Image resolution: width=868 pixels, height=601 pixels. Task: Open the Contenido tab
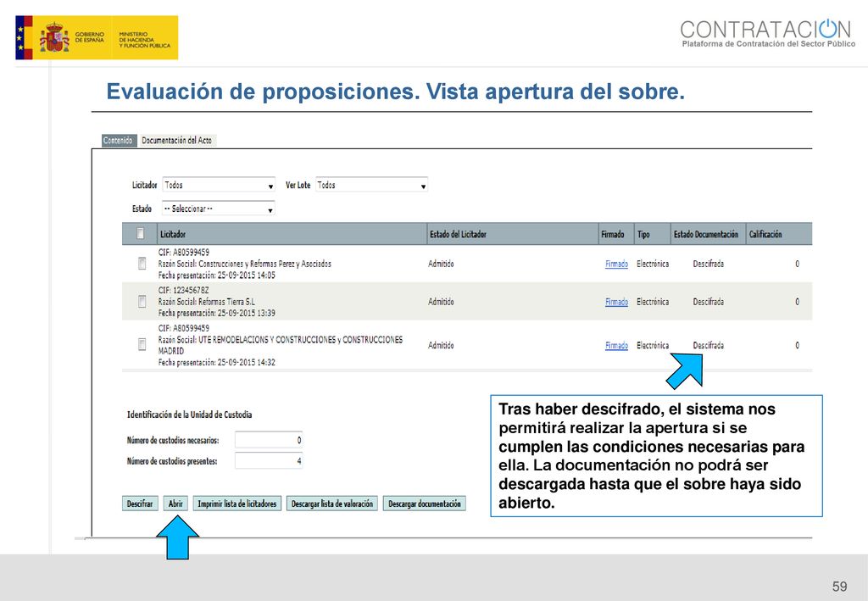(x=118, y=141)
